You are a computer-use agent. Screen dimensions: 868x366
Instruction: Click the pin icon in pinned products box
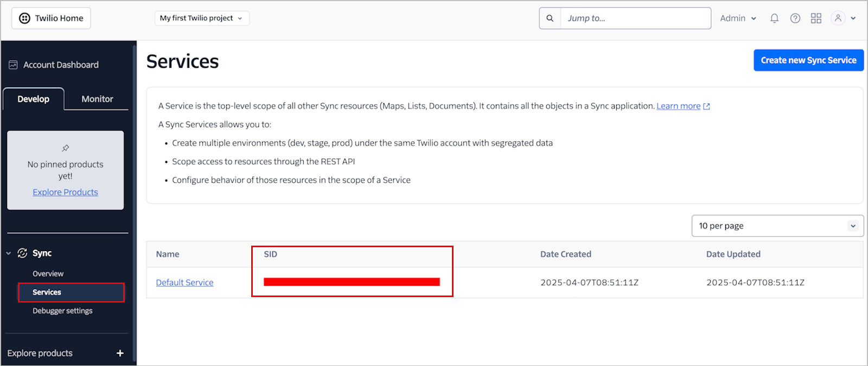(x=66, y=148)
